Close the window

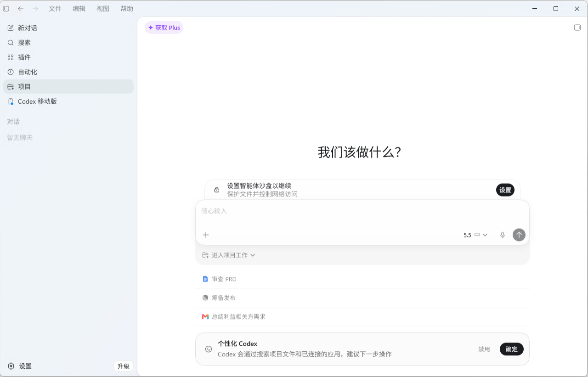[577, 9]
